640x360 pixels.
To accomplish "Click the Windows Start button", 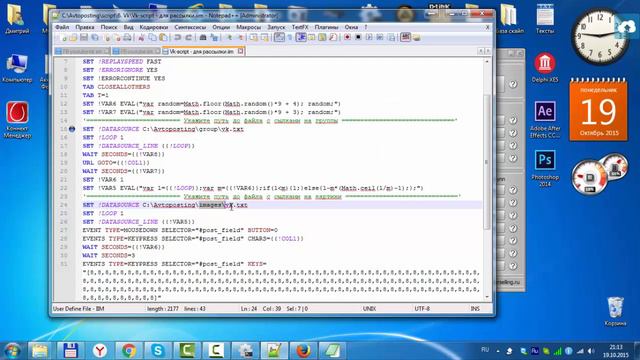I will tap(12, 351).
